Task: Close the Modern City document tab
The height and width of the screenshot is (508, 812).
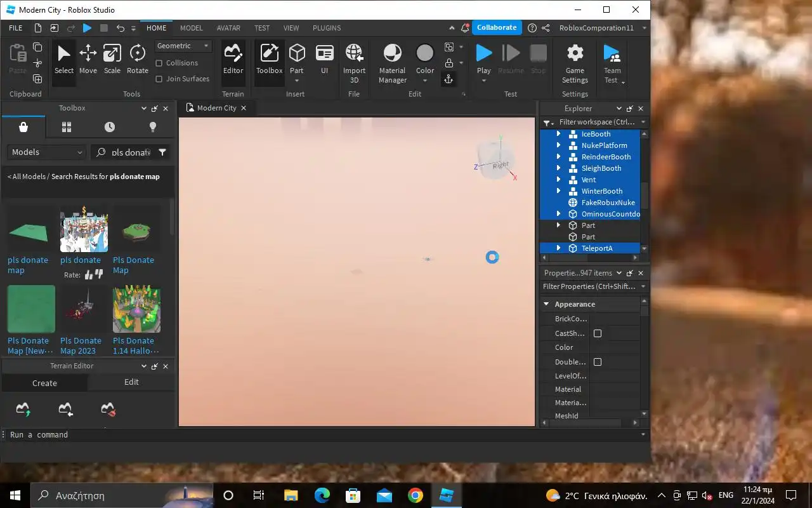Action: point(244,108)
